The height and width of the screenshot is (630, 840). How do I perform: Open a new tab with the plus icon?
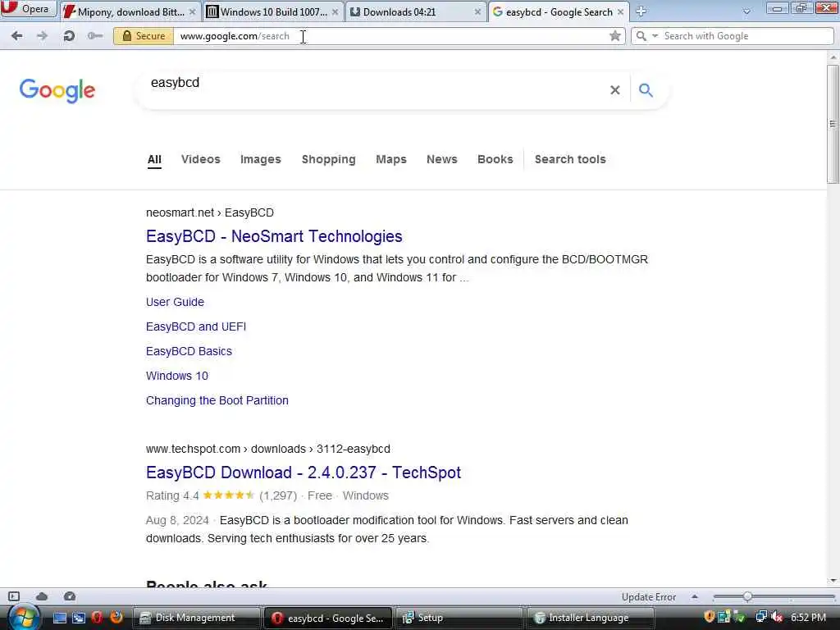click(x=641, y=11)
